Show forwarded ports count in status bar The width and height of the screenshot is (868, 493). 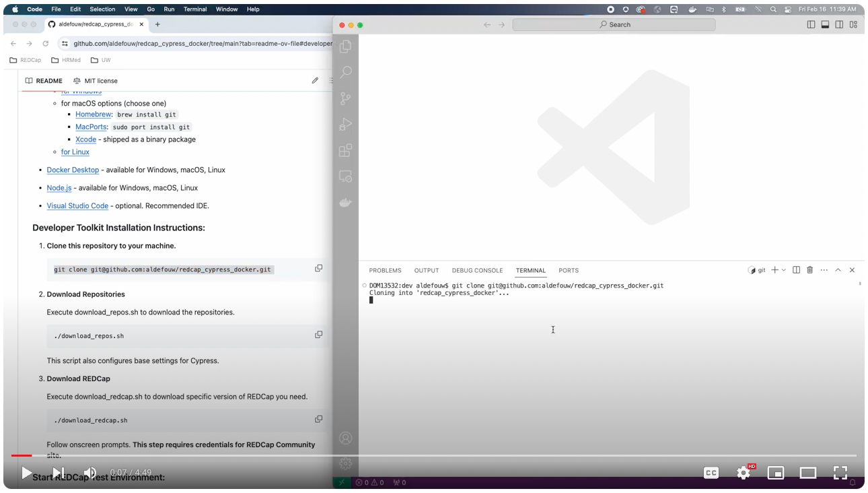399,482
